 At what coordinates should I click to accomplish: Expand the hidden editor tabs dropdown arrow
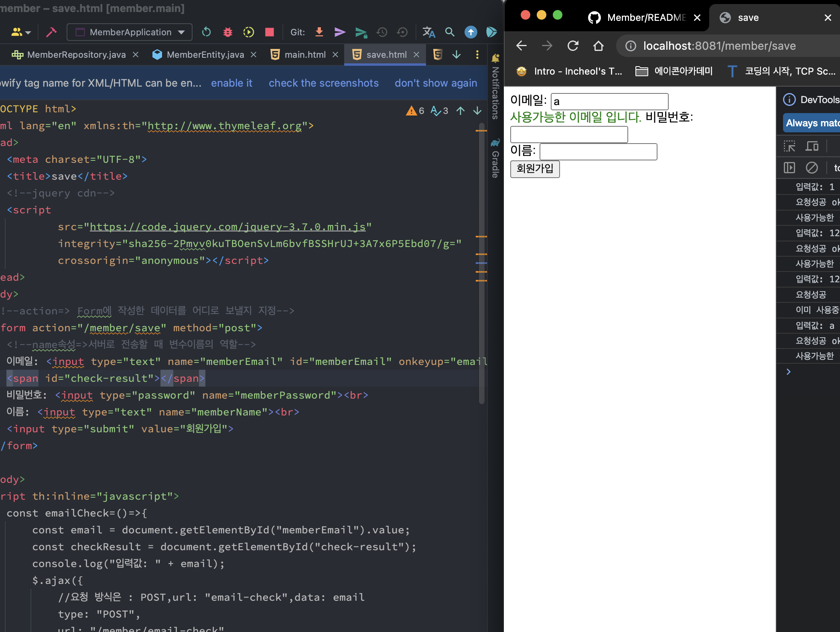coord(457,55)
